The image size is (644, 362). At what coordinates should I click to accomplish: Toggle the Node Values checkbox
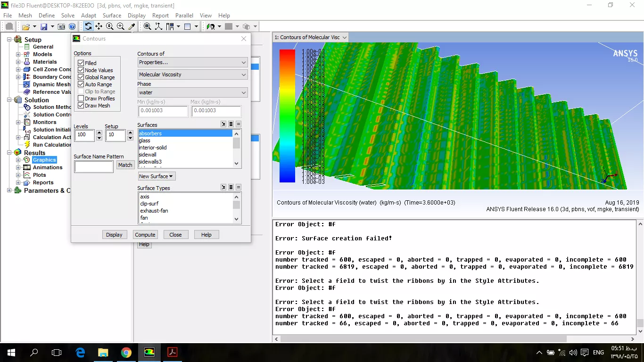(x=81, y=70)
